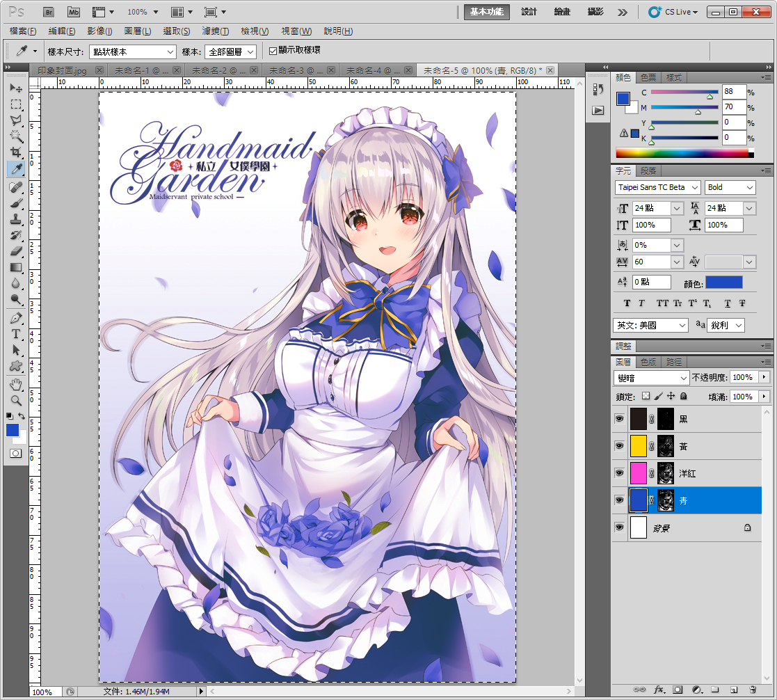Hide the 洋紅 layer
Image resolution: width=777 pixels, height=700 pixels.
click(619, 473)
